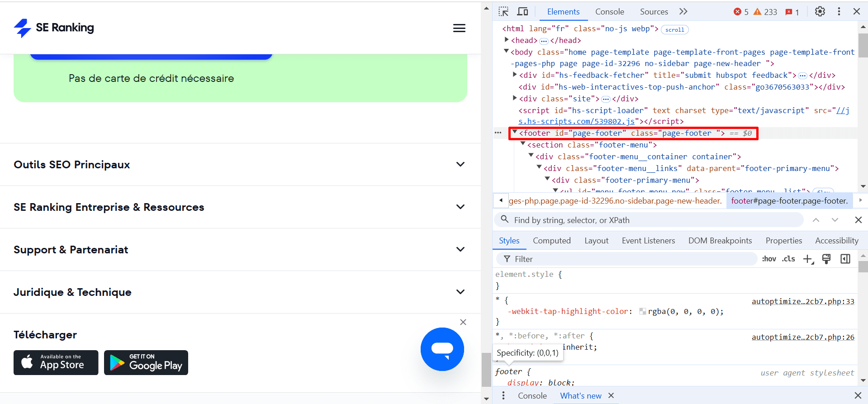The image size is (868, 404).
Task: Open DevTools customize three-dot menu
Action: point(839,12)
